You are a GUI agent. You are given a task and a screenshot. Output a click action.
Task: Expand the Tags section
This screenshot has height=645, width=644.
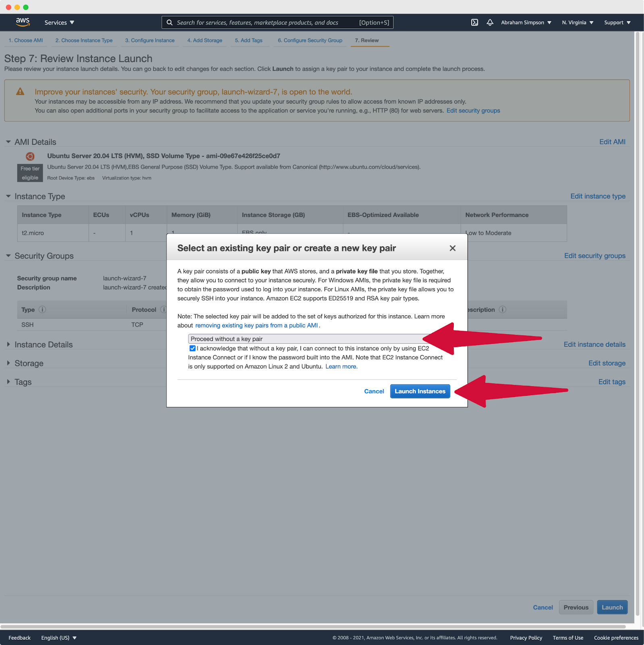8,382
